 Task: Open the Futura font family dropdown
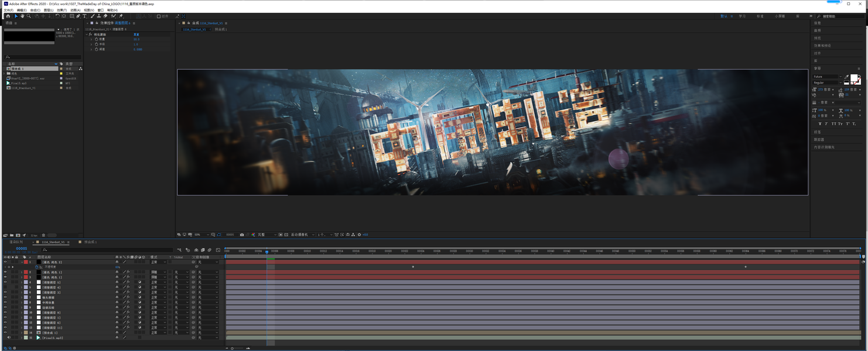pos(828,77)
